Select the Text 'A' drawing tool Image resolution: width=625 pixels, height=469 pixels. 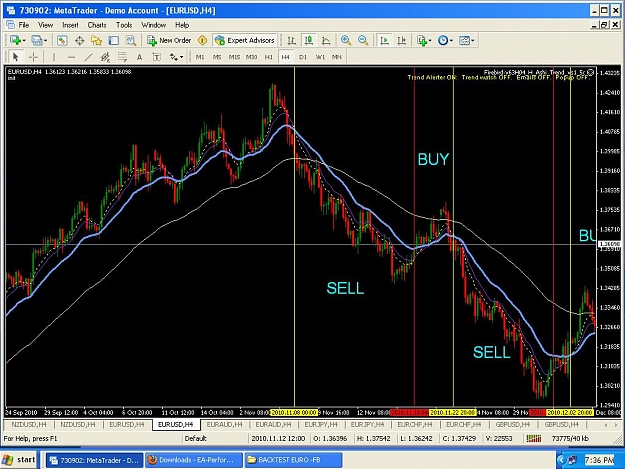coord(140,57)
